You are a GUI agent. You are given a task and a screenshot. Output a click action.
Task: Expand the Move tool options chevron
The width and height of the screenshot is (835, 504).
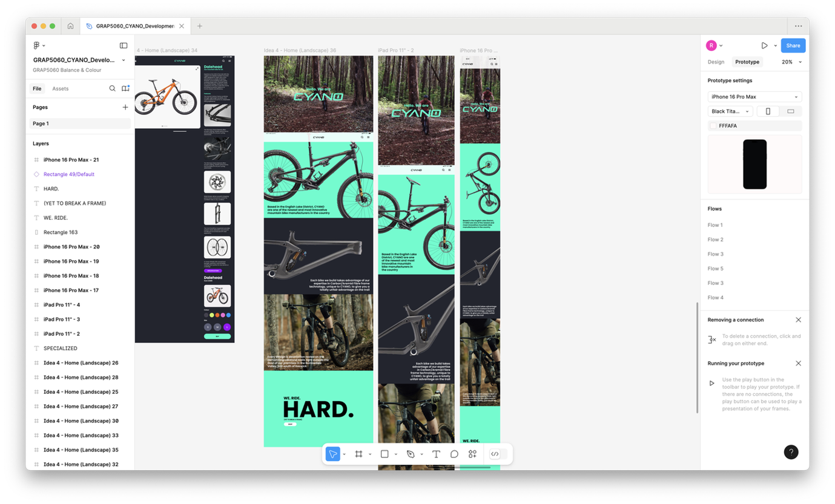point(344,454)
